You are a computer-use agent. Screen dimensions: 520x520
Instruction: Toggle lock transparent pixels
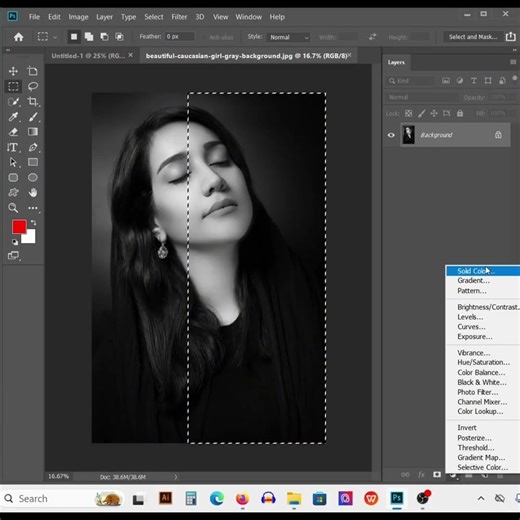coord(408,113)
